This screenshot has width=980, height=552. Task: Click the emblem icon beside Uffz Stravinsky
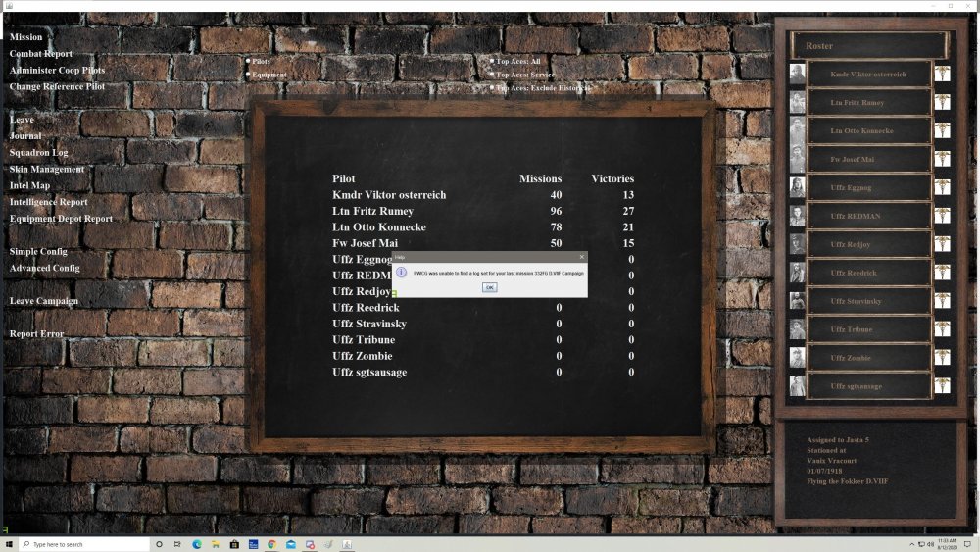(x=943, y=301)
